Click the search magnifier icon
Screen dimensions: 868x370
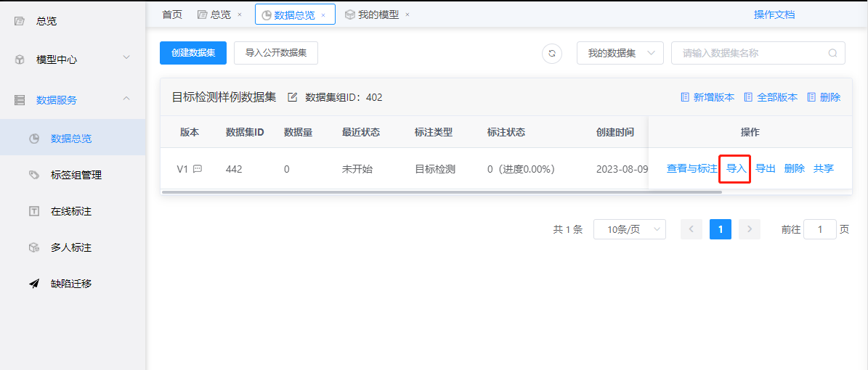[x=832, y=53]
